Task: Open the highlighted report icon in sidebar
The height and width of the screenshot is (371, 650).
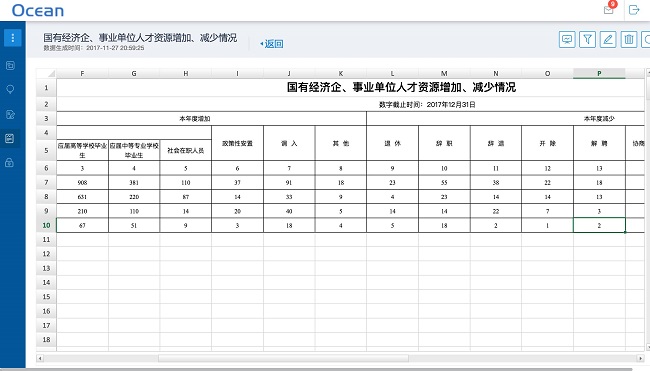Action: 10,138
